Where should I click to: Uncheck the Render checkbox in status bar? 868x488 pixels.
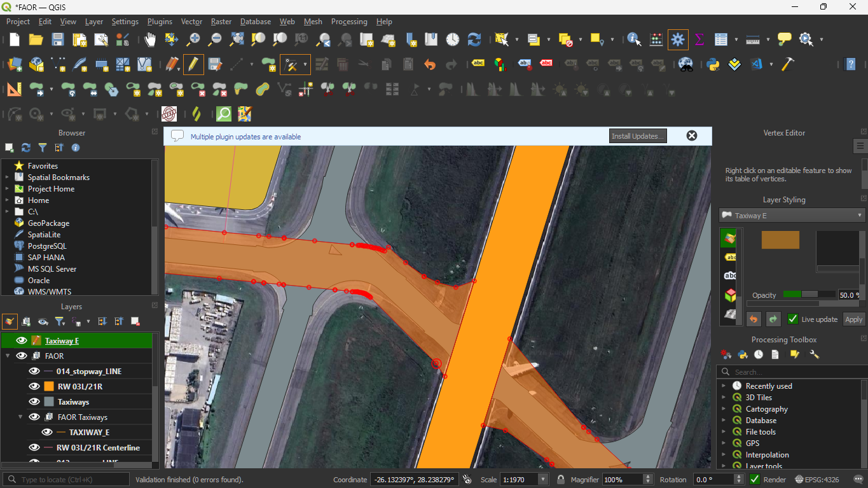pos(755,480)
